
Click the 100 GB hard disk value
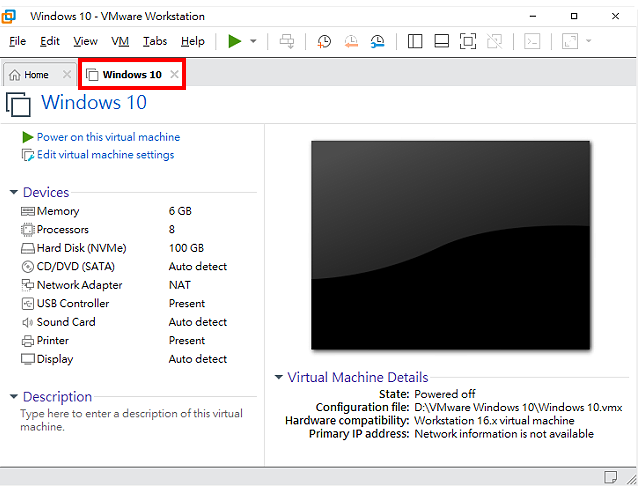(x=186, y=248)
